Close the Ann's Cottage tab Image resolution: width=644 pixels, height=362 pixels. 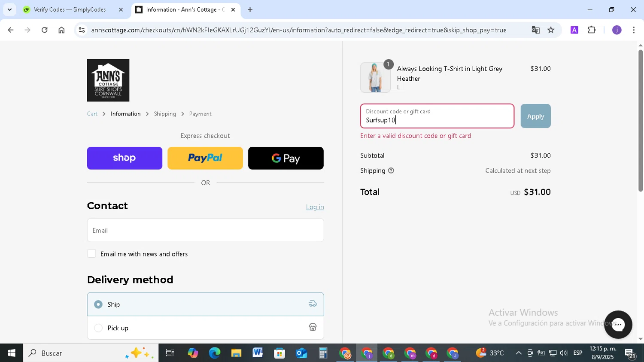click(x=233, y=9)
